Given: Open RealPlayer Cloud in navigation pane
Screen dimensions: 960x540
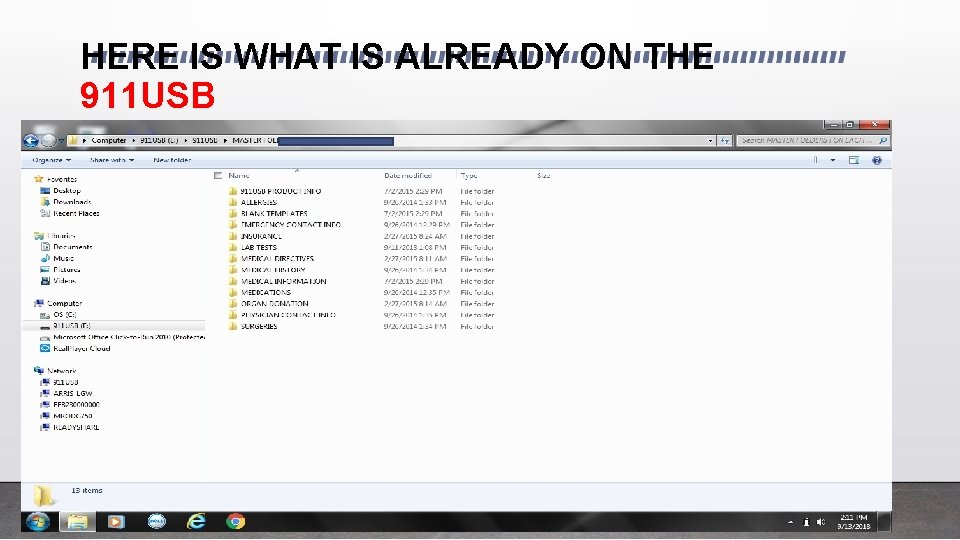Looking at the screenshot, I should pyautogui.click(x=81, y=348).
